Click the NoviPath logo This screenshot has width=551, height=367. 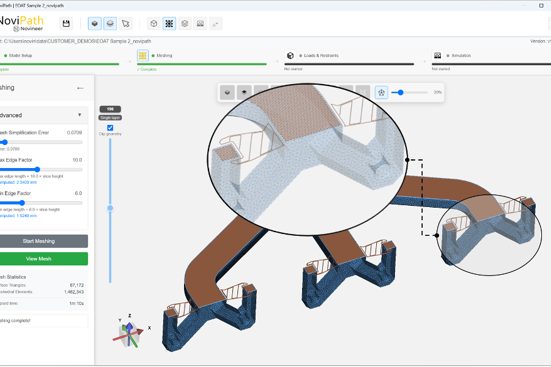[x=22, y=24]
